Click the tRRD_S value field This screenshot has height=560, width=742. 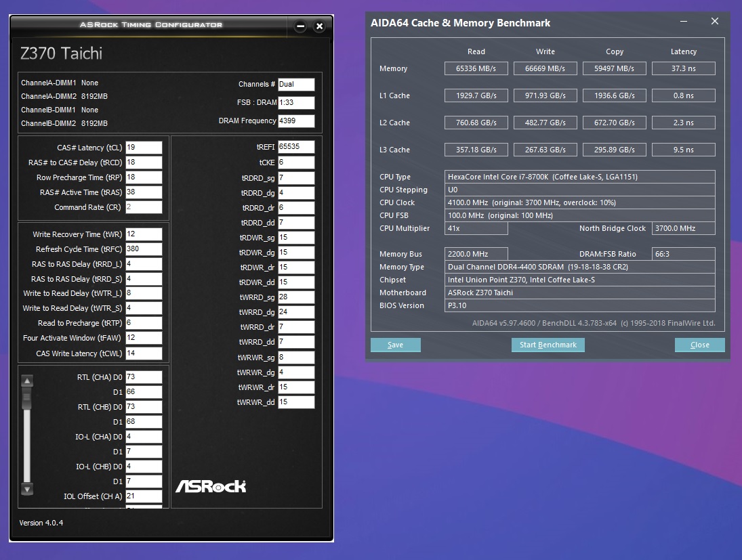tap(144, 279)
